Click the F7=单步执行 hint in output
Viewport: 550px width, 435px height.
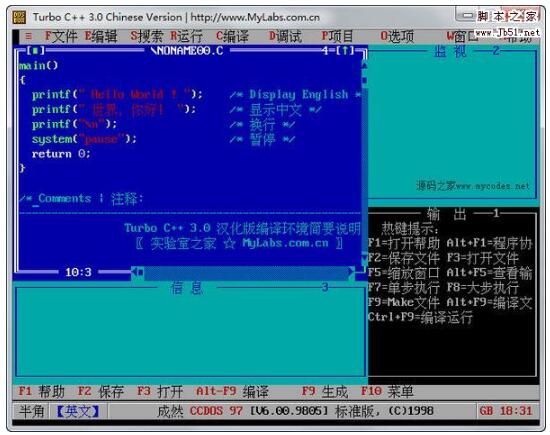[x=403, y=288]
